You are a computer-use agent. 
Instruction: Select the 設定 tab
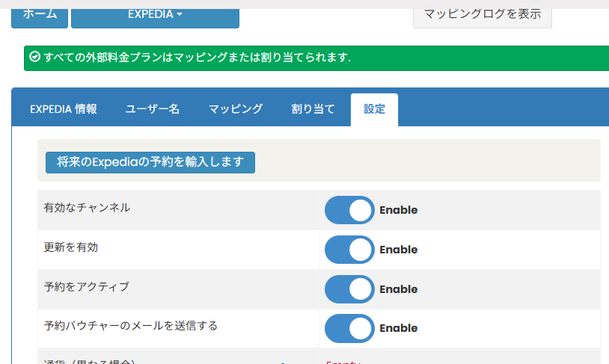[x=374, y=109]
